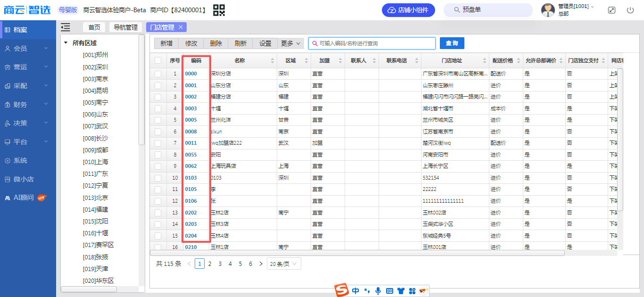
Task: Collapse the 所有区域 tree node
Action: tap(66, 43)
